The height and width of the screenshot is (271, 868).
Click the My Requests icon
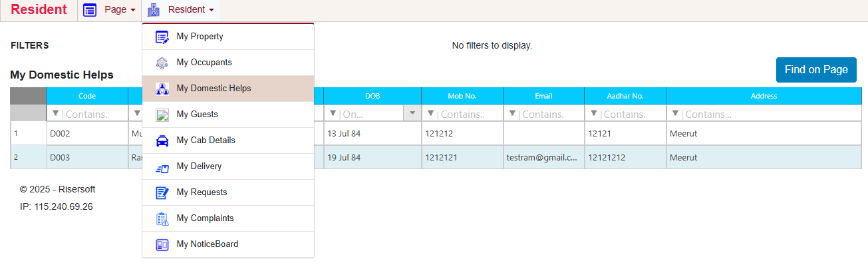point(162,193)
